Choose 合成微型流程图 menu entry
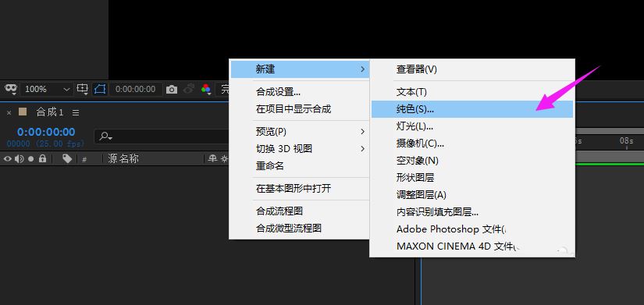 tap(300, 229)
